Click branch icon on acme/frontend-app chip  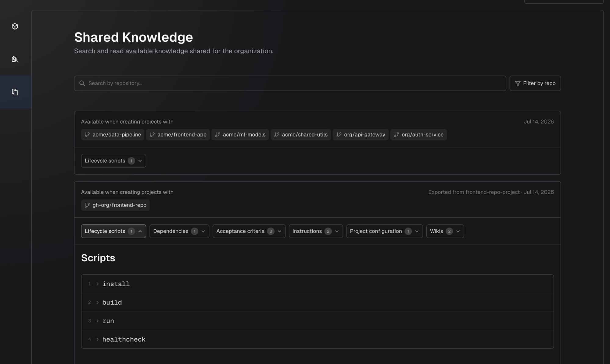[152, 135]
